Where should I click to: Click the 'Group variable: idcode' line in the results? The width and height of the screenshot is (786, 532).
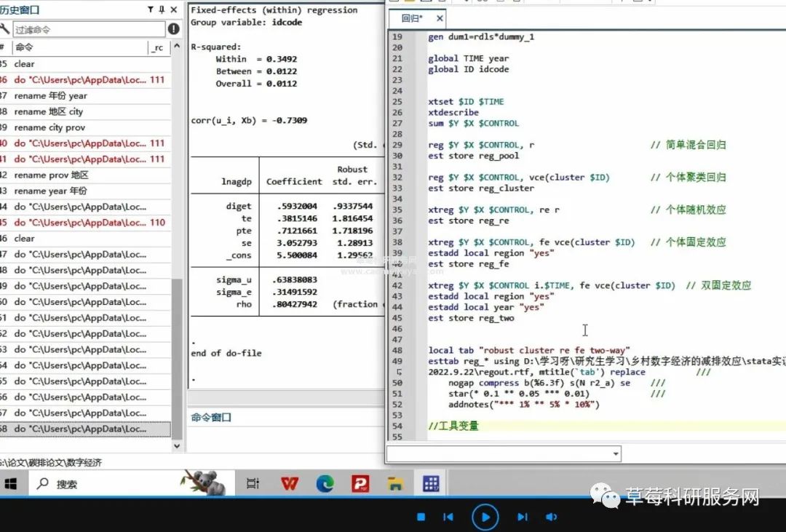246,22
